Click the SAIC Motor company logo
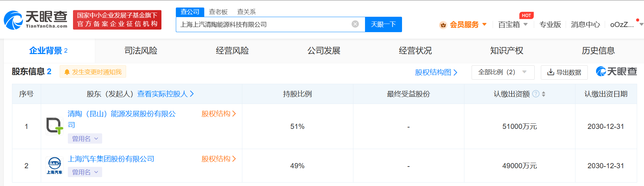 (x=54, y=165)
